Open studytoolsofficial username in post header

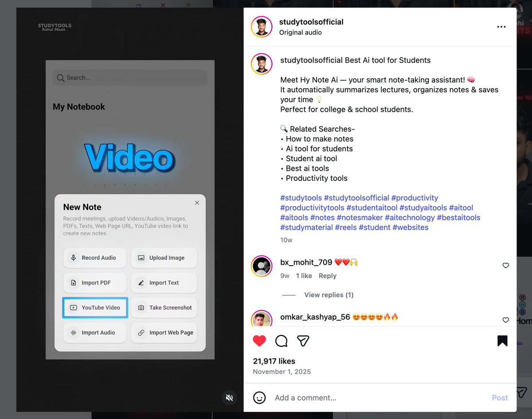pos(311,22)
